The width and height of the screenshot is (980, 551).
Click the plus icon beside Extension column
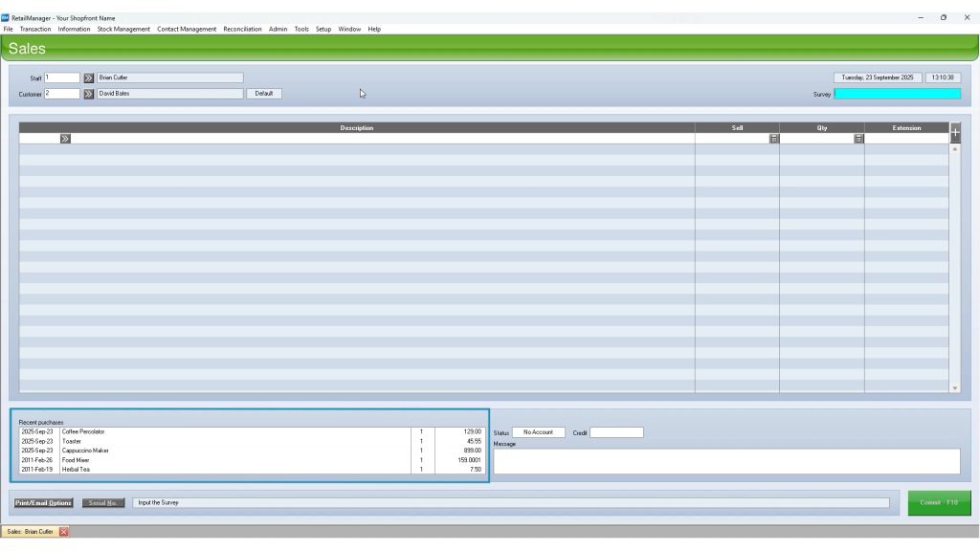(954, 131)
